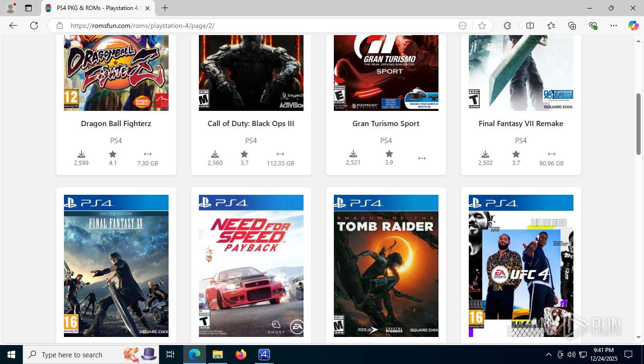Open Gran Turismo Sport title link
The width and height of the screenshot is (644, 364).
tap(386, 123)
